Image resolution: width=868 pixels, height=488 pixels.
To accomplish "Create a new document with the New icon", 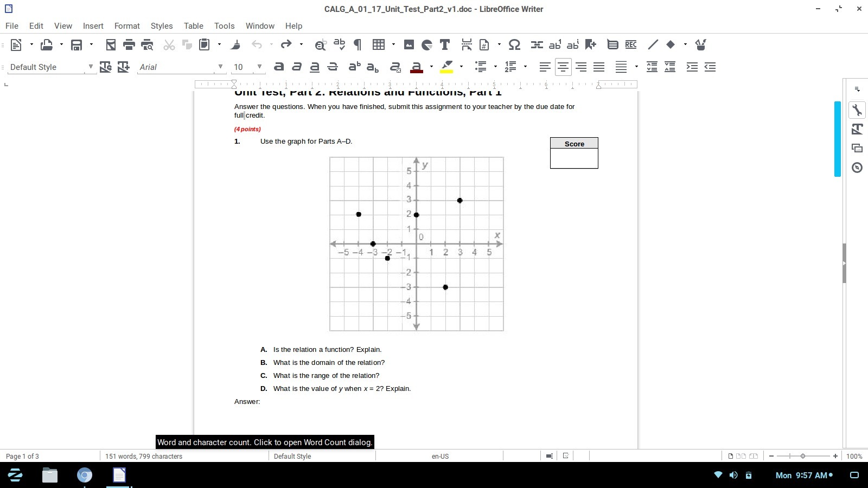I will coord(16,45).
